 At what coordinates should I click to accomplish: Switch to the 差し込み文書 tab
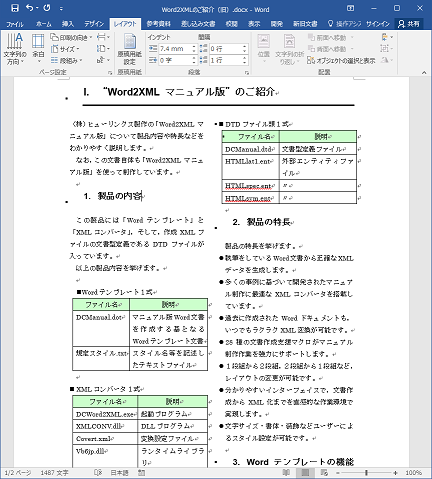tap(198, 24)
